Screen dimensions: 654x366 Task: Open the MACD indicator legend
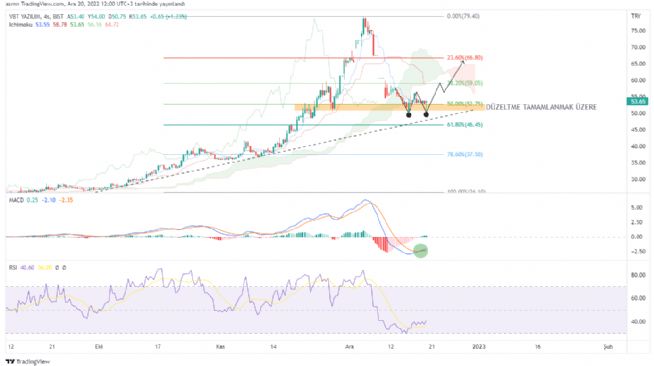[16, 200]
